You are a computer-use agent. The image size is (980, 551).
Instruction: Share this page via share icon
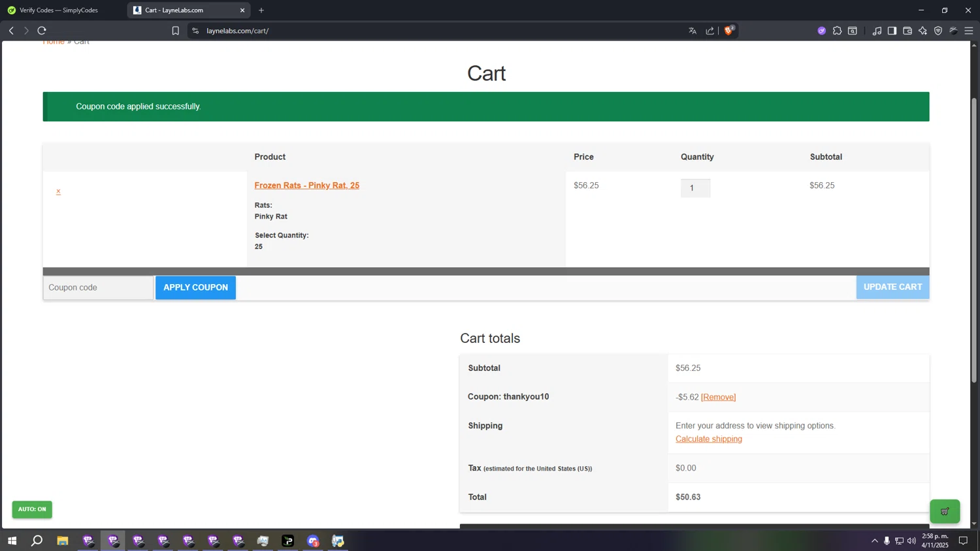coord(710,31)
